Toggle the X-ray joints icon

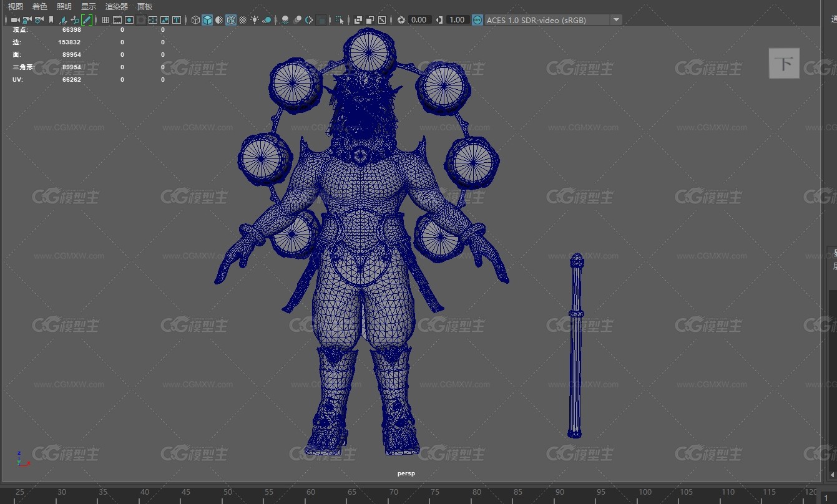(x=382, y=20)
